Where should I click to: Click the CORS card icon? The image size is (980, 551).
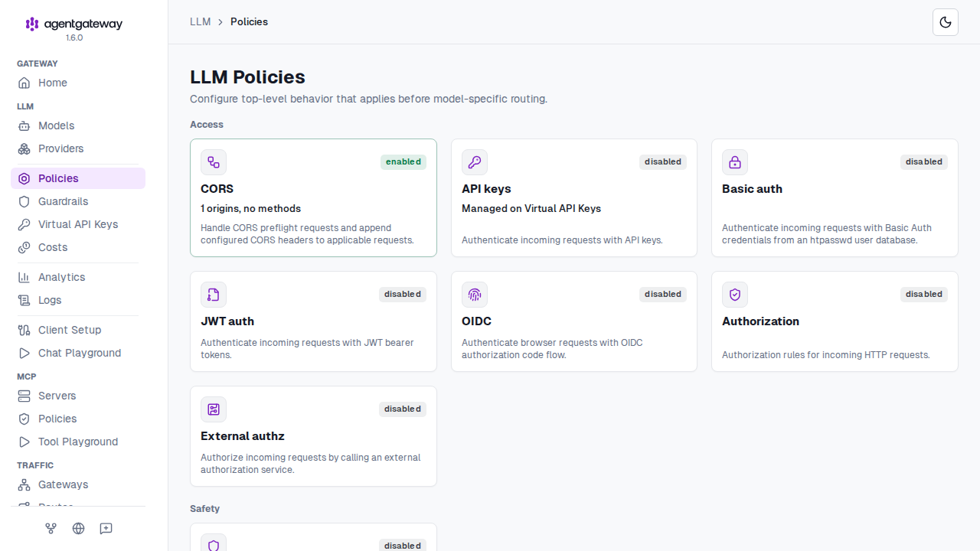pos(214,162)
